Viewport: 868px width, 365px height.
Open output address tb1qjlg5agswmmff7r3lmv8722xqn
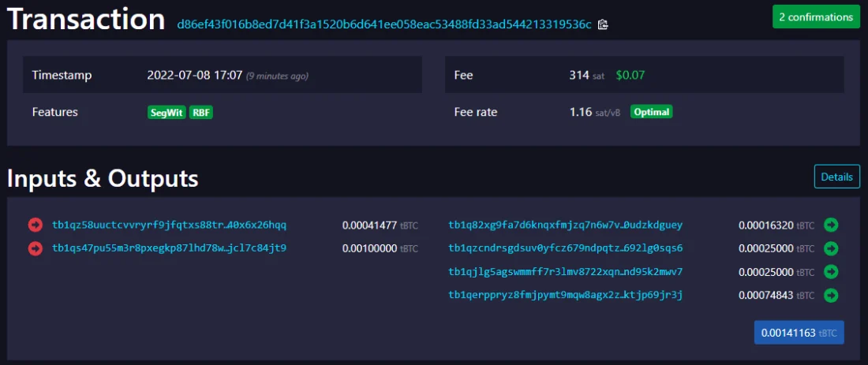pyautogui.click(x=565, y=272)
